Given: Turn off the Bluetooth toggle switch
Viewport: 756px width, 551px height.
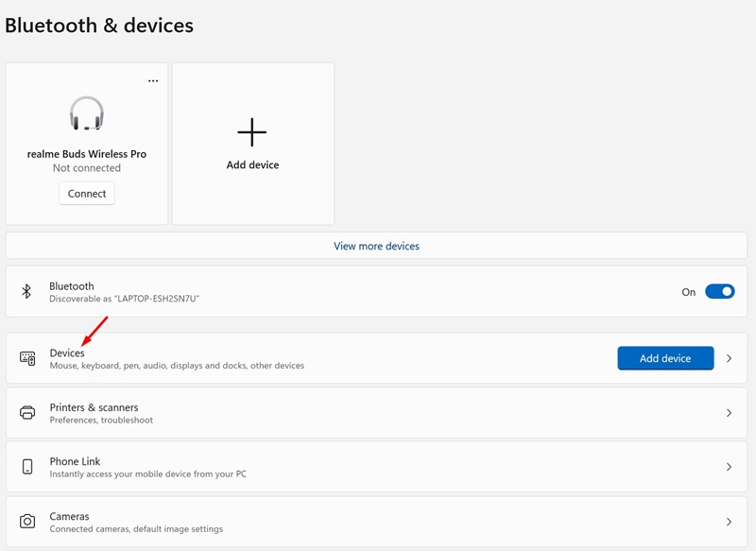Looking at the screenshot, I should pos(719,291).
